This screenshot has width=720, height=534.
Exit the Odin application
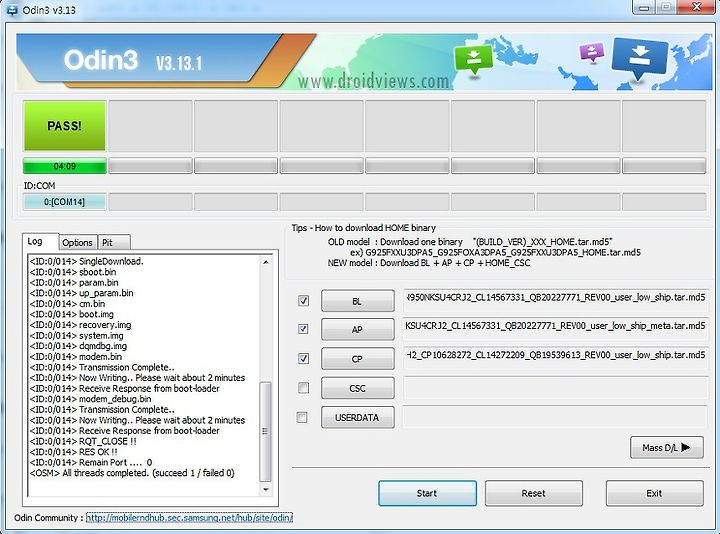[x=654, y=493]
